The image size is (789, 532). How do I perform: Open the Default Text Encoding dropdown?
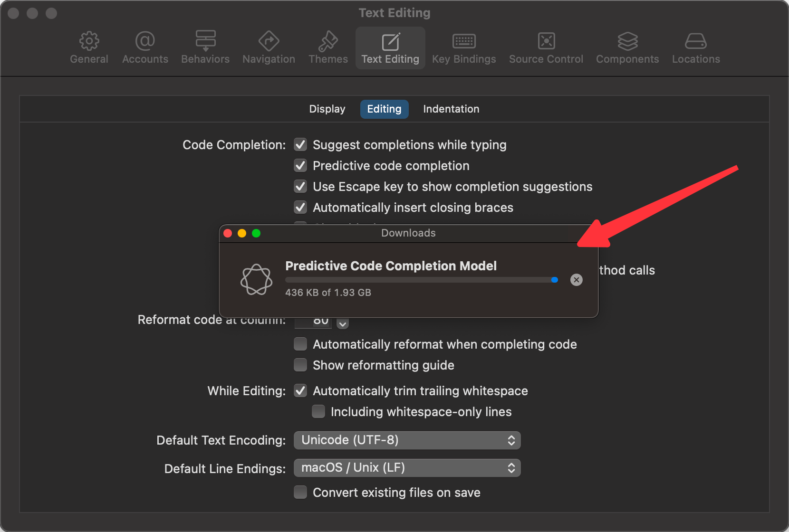coord(407,440)
